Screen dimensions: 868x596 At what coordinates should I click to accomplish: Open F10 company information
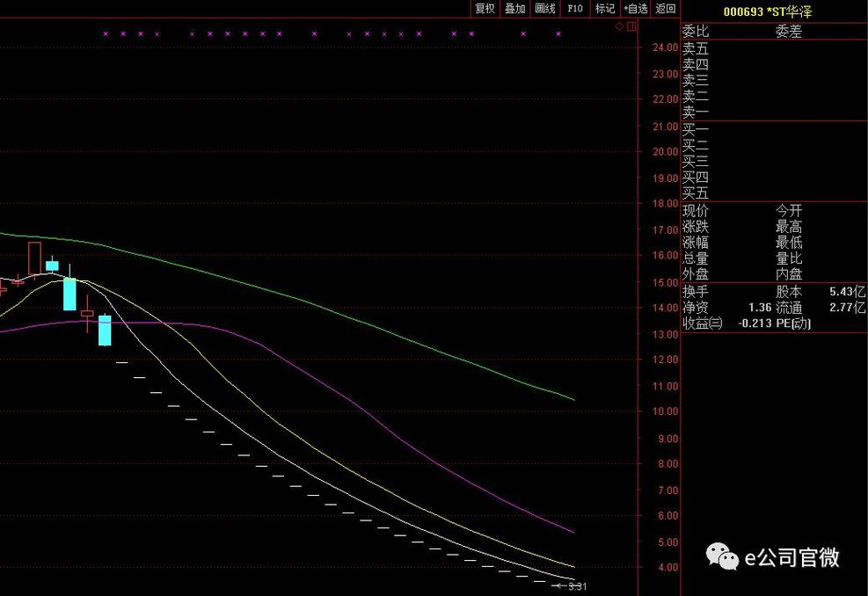tap(575, 9)
